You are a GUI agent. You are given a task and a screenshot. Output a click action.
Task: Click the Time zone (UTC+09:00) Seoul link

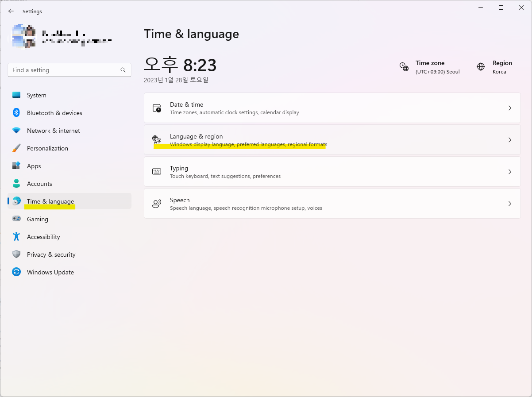[x=430, y=67]
